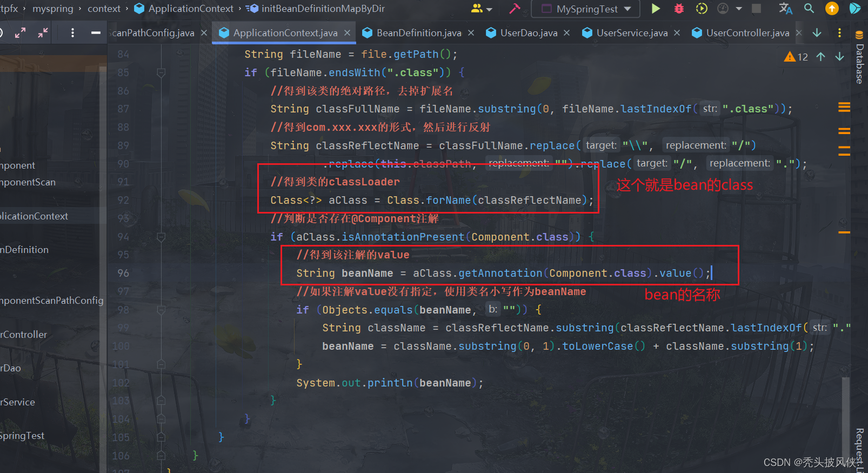Screen dimensions: 868x473
Task: Click the orange update arrow icon
Action: coord(832,9)
